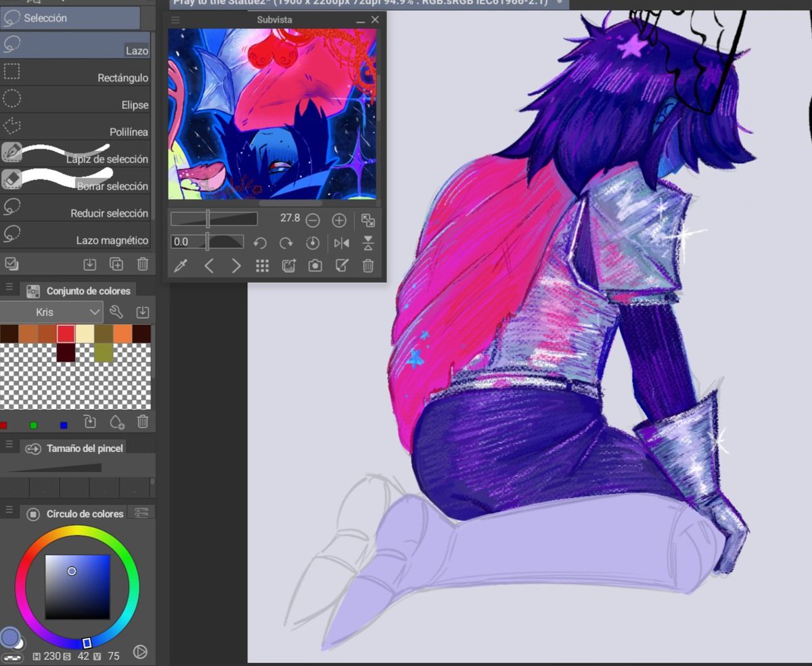Click the replace color swatch icon
This screenshot has width=812, height=666.
coord(89,422)
